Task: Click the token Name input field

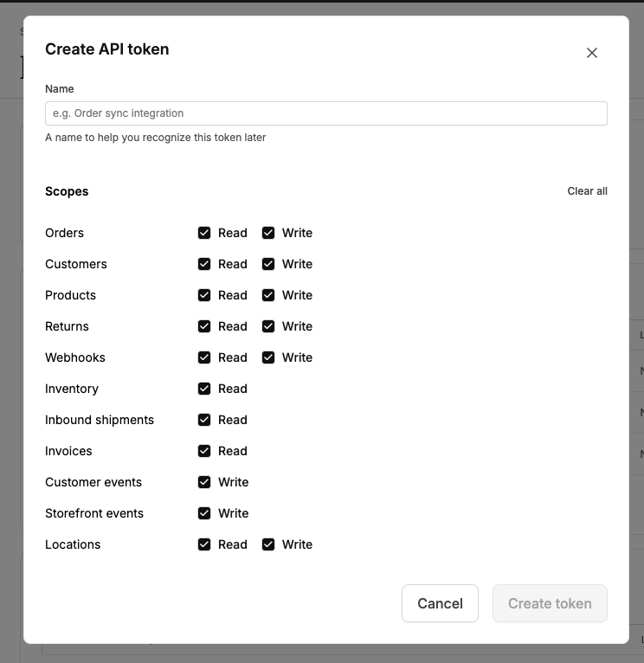Action: pos(326,113)
